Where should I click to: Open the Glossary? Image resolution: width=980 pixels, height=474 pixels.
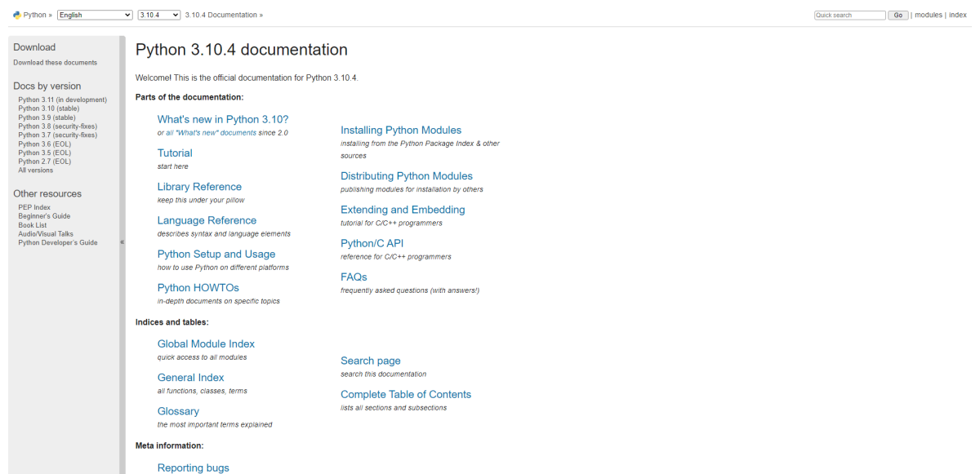pos(178,410)
